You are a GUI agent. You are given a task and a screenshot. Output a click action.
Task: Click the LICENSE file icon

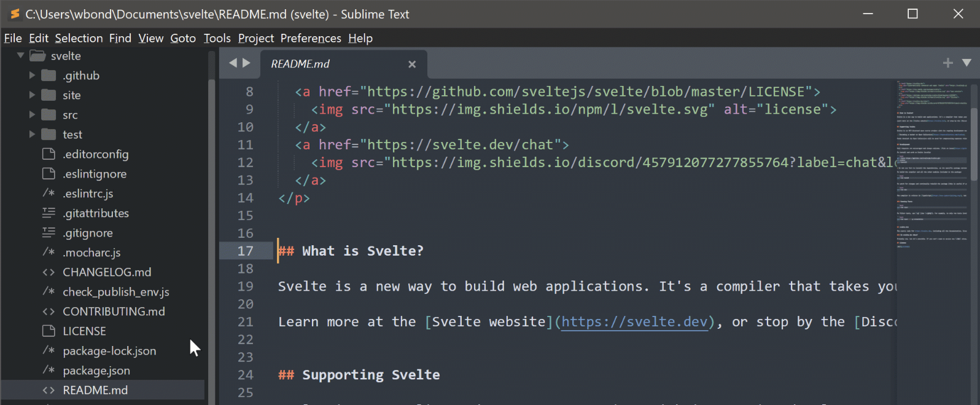point(49,331)
